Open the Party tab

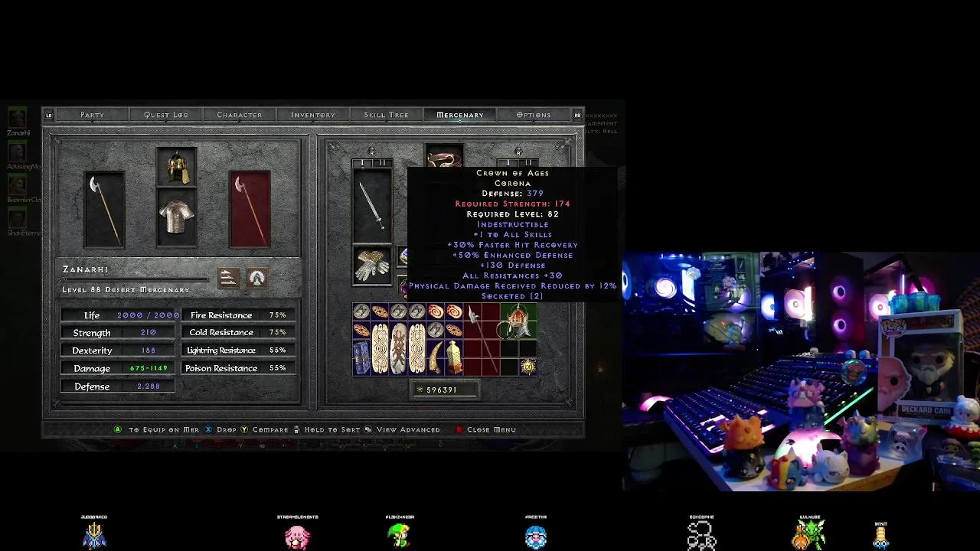(x=92, y=115)
